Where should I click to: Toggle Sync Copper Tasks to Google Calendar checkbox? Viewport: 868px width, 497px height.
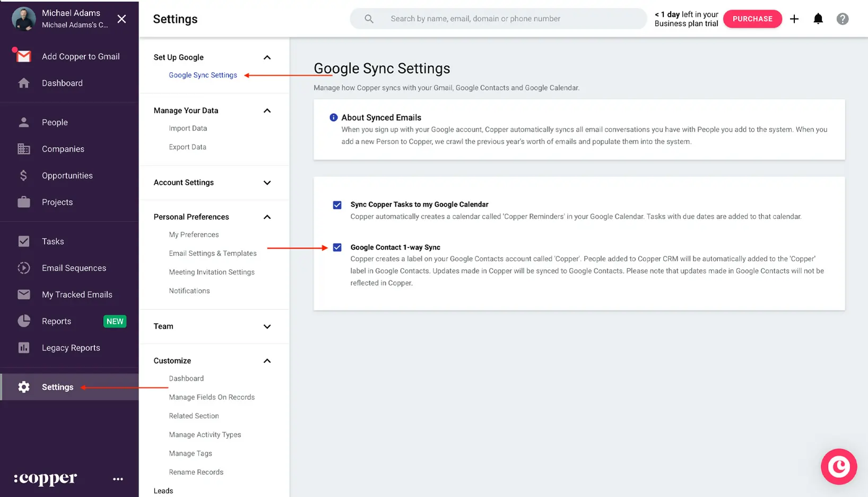tap(337, 205)
